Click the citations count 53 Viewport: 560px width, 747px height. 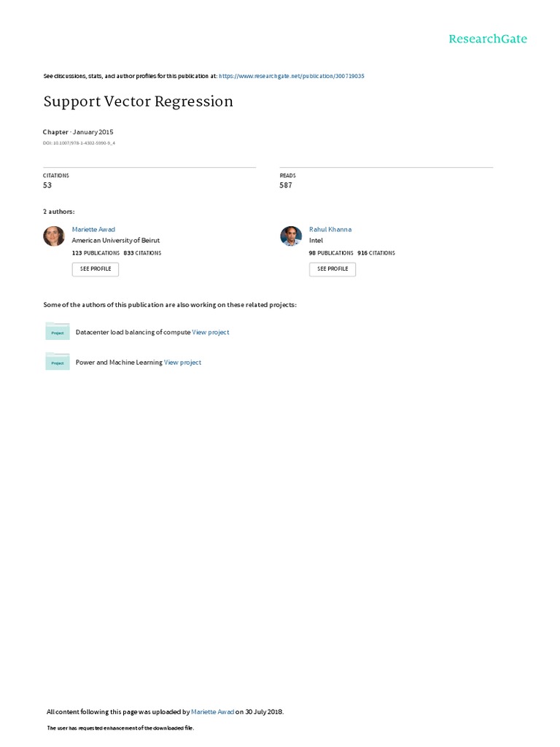[47, 185]
